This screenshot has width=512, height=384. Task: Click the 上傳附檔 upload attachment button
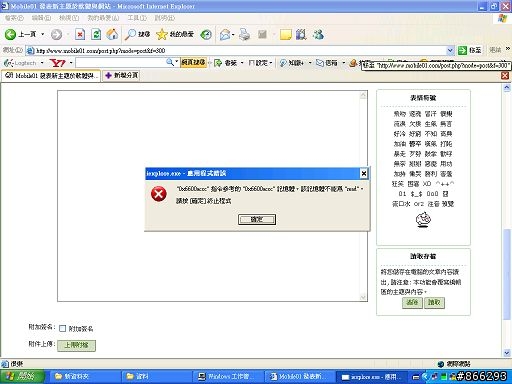click(76, 345)
